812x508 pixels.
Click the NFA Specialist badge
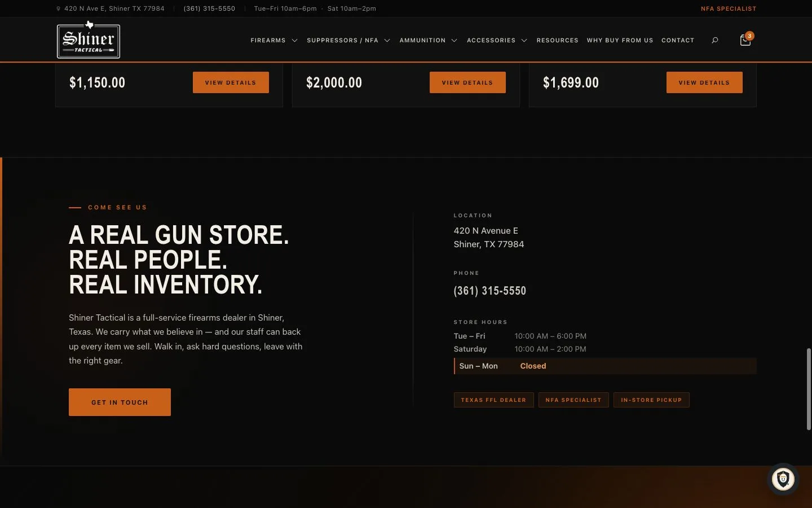(573, 400)
